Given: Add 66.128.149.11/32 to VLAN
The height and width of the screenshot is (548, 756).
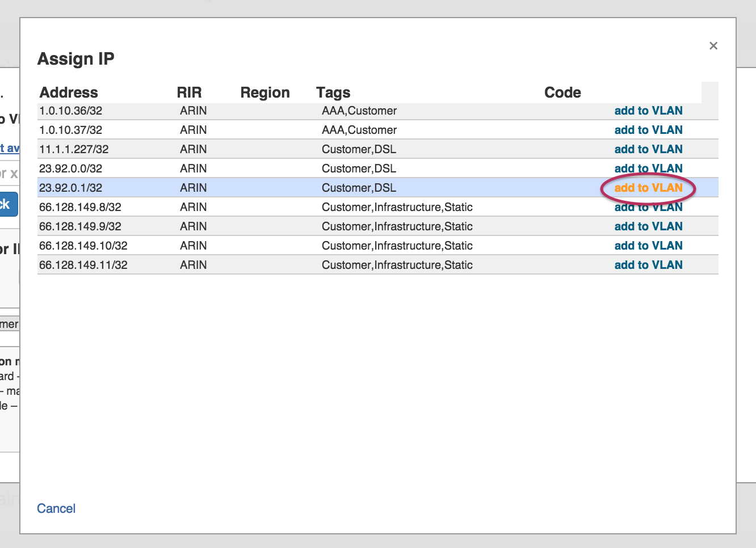Looking at the screenshot, I should click(648, 265).
